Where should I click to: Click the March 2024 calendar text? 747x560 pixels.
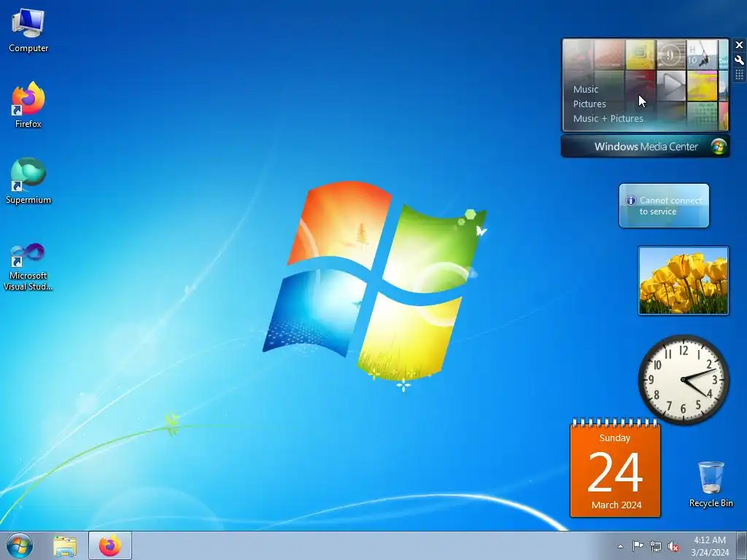616,505
